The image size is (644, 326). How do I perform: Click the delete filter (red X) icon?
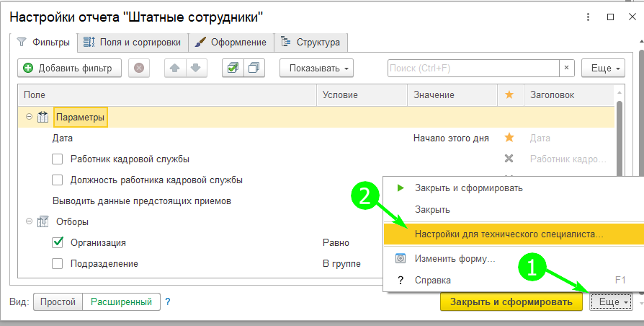139,69
